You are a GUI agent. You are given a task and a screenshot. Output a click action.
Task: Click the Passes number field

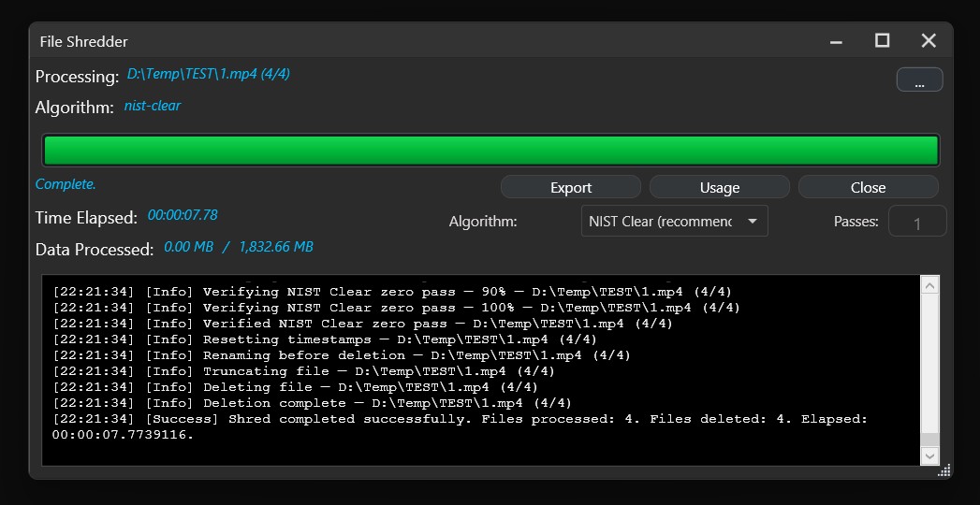[x=917, y=222]
